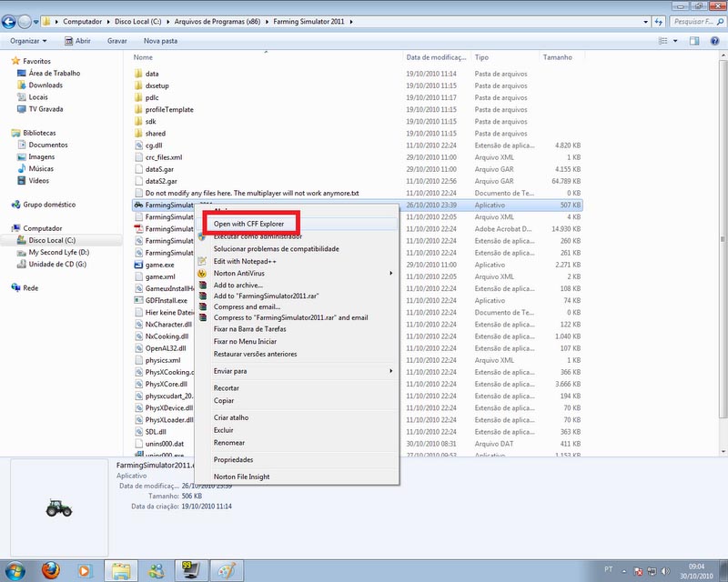Expand the Norton AntiVirus submenu arrow
Viewport: 728px width, 582px height.
pos(391,273)
